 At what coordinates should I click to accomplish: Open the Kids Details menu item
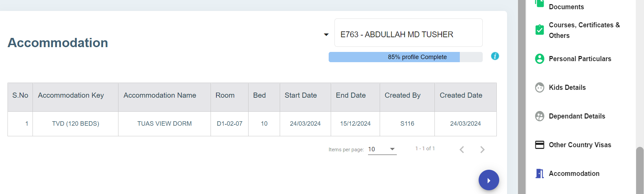[567, 87]
